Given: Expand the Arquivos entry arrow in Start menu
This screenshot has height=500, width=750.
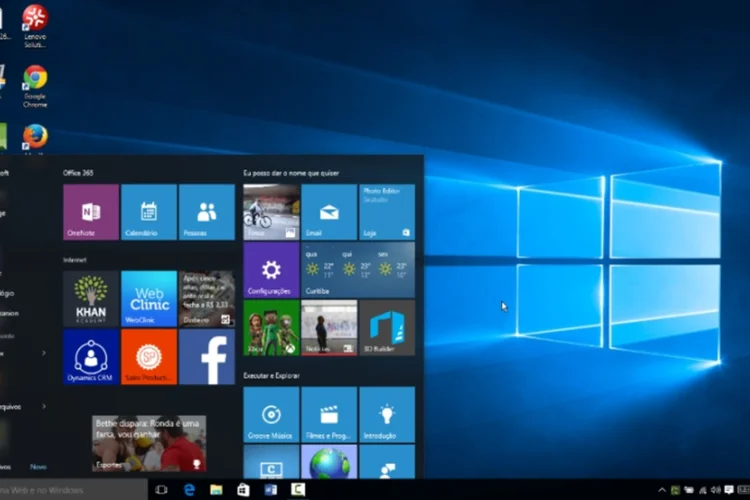Looking at the screenshot, I should pyautogui.click(x=44, y=406).
